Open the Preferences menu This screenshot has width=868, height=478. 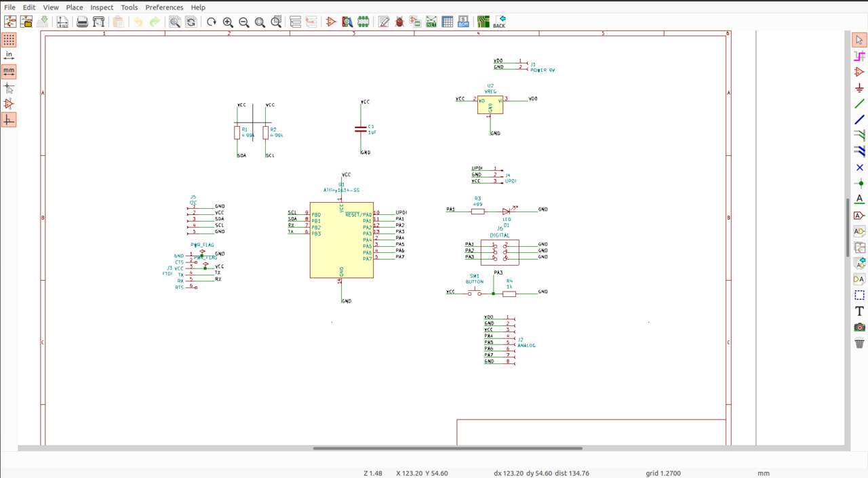164,7
